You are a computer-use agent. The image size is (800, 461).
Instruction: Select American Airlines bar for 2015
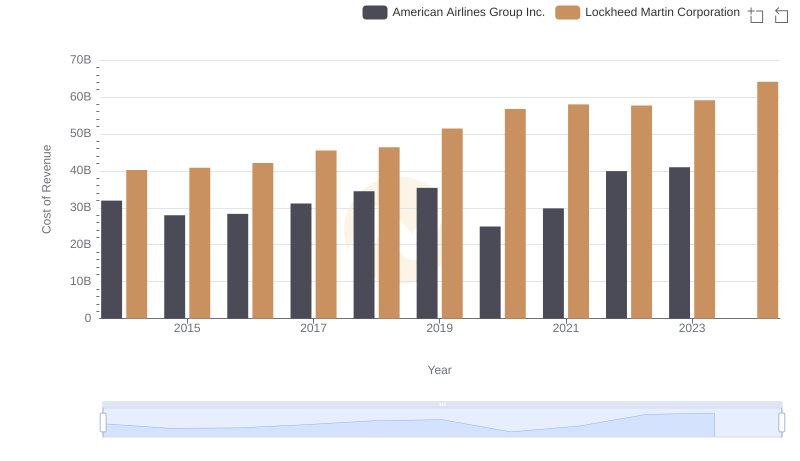[174, 267]
